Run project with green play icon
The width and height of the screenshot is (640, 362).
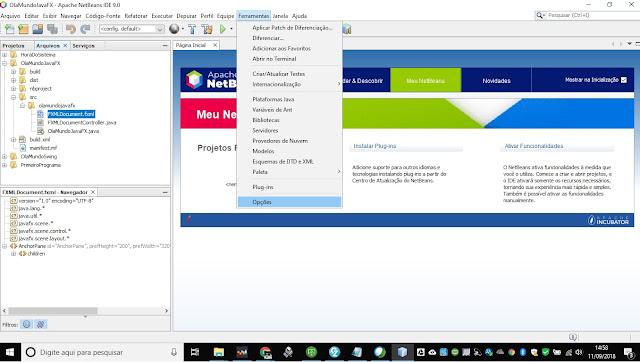[x=222, y=29]
